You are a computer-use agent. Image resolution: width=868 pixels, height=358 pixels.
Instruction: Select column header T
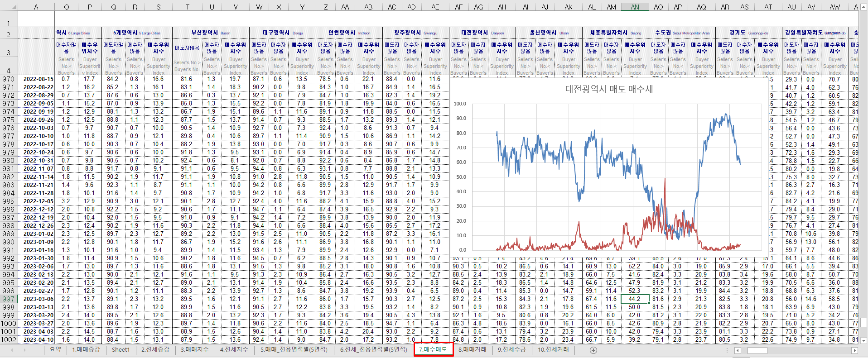coord(188,7)
